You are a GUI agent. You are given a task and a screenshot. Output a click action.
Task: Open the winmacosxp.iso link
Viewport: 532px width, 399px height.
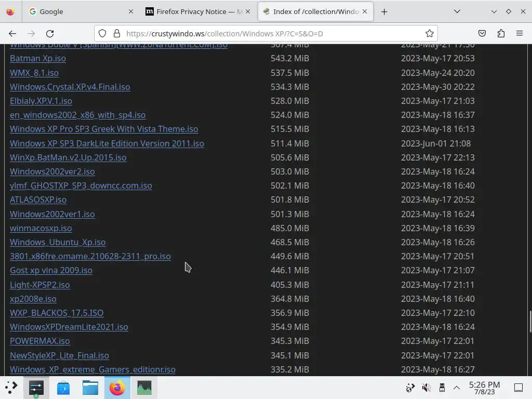tap(41, 229)
